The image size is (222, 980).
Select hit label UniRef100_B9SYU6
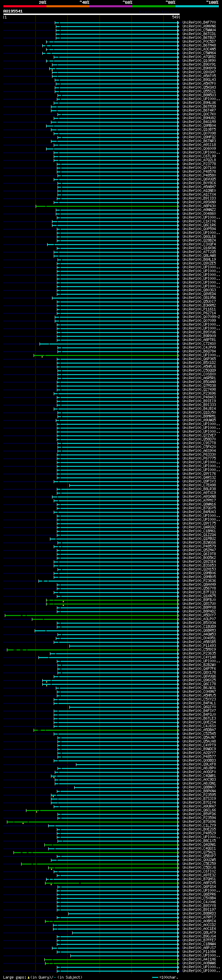tap(199, 332)
